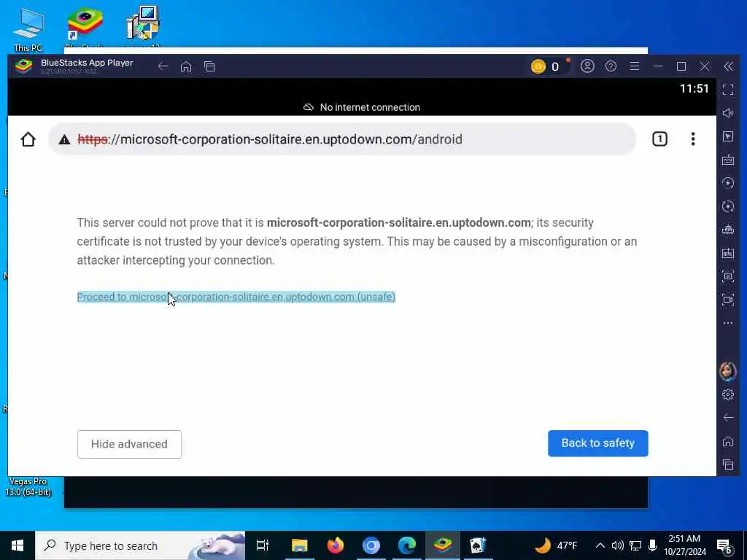Click the taskbar search box
747x560 pixels.
[x=140, y=545]
